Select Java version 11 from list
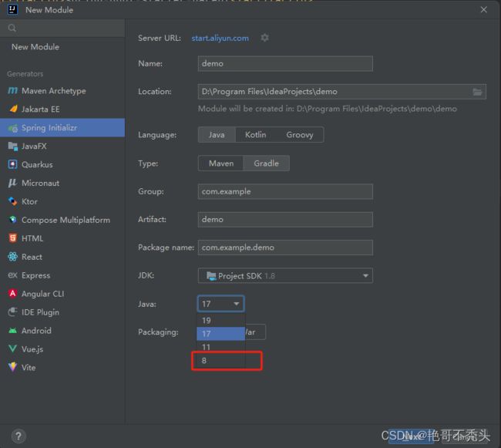This screenshot has height=448, width=501. tap(220, 347)
